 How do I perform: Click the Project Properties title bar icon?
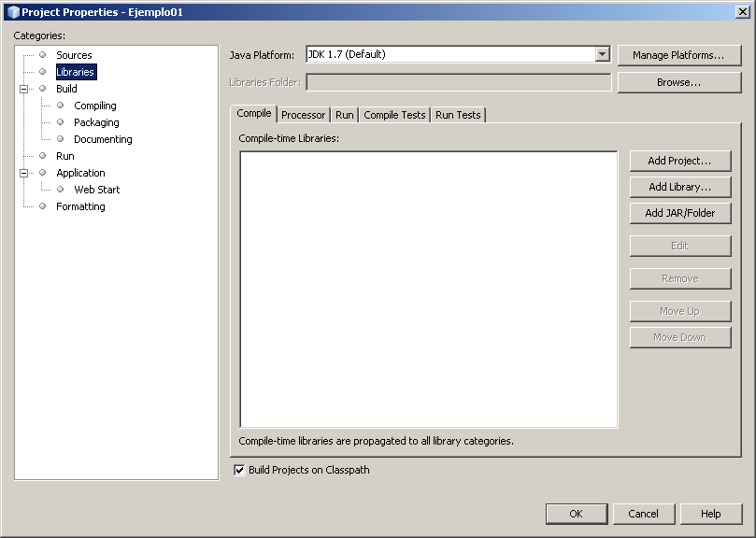click(x=13, y=12)
